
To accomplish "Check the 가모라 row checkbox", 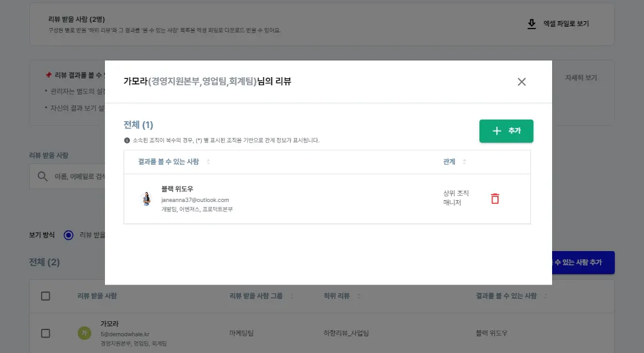I will pyautogui.click(x=45, y=333).
